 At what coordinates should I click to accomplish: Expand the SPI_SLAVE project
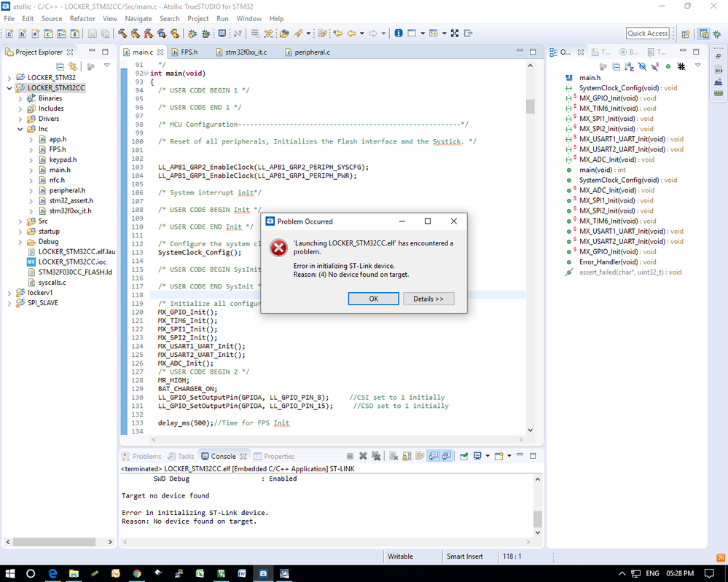point(9,303)
